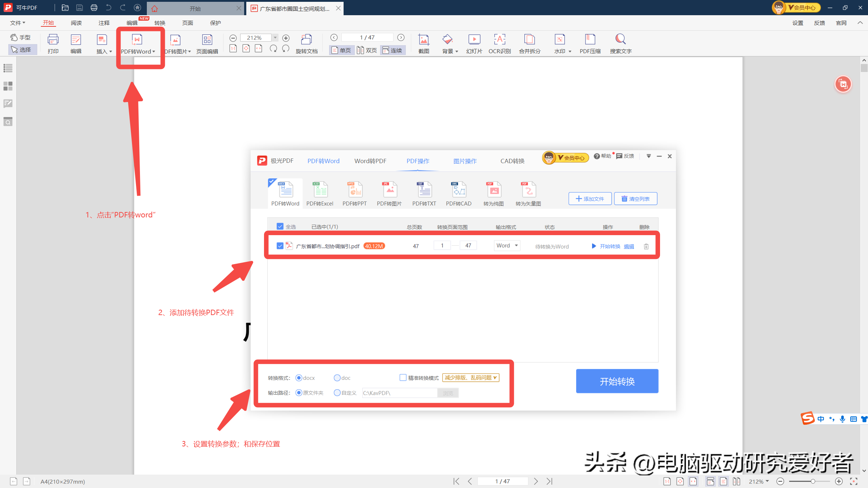
Task: Click the 截图 screenshot icon
Action: click(424, 40)
